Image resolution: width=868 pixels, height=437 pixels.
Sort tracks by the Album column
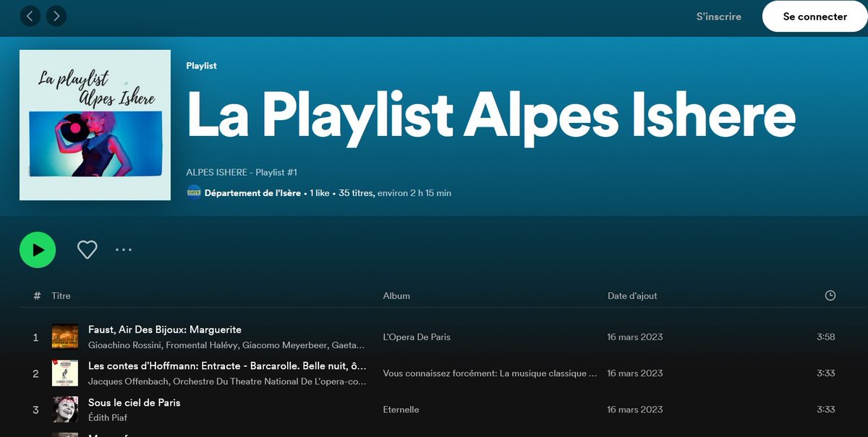394,295
